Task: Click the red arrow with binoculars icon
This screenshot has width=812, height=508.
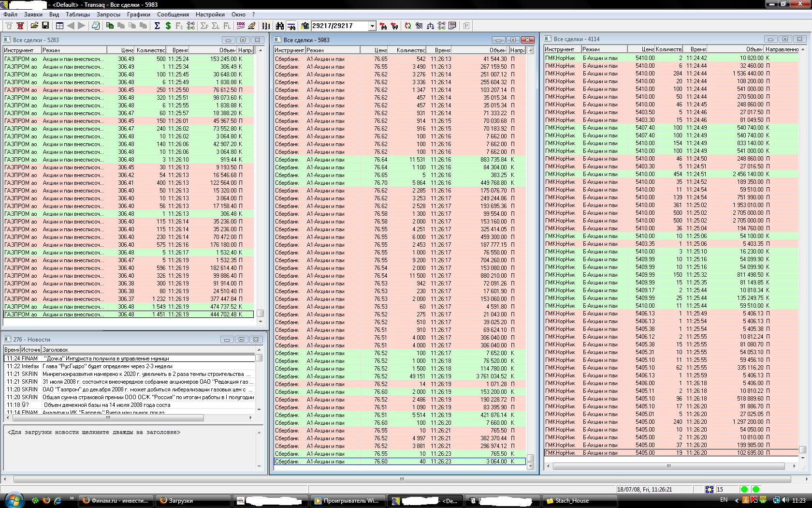Action: (383, 26)
